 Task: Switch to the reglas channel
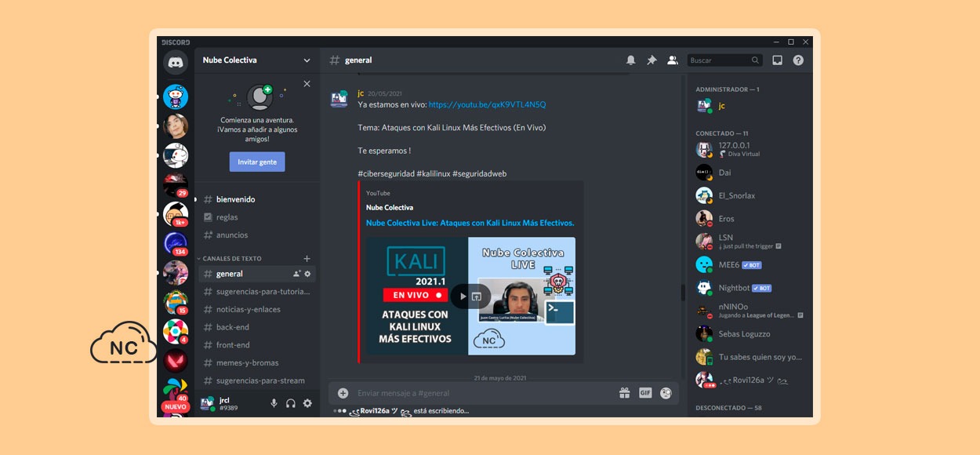pos(257,217)
